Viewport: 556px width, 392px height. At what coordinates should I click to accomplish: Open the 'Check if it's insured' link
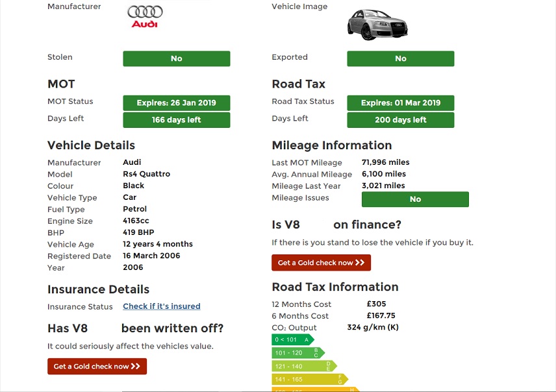[x=162, y=306]
